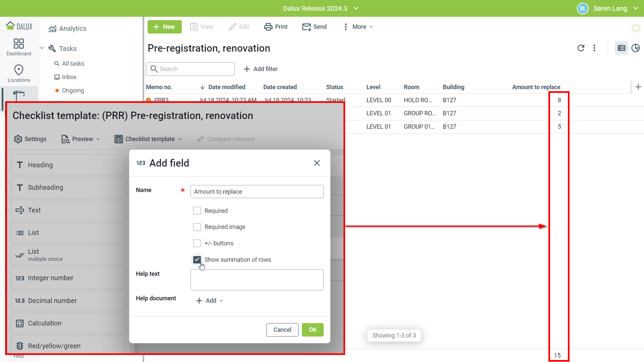Click the Search input field
Image resolution: width=644 pixels, height=362 pixels.
click(195, 69)
